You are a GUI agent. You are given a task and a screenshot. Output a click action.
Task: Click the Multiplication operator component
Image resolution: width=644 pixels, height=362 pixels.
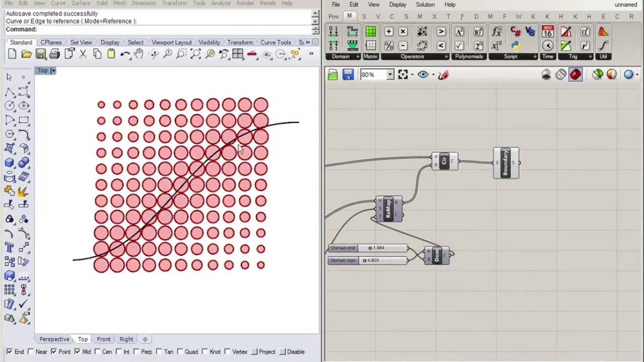pos(403,32)
